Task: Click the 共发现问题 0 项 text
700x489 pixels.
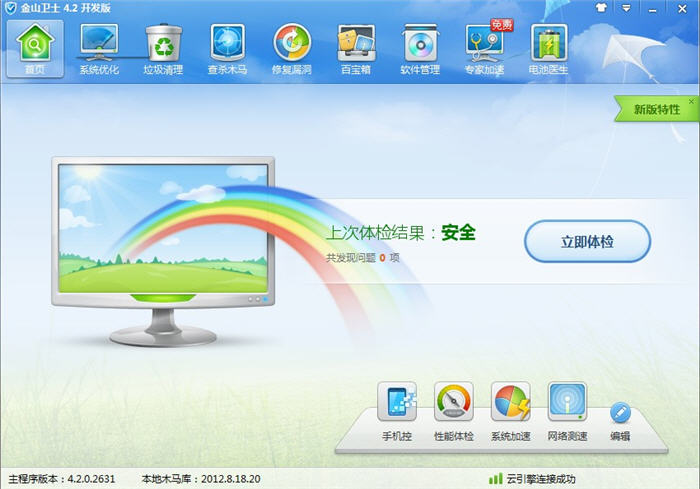Action: (x=362, y=258)
